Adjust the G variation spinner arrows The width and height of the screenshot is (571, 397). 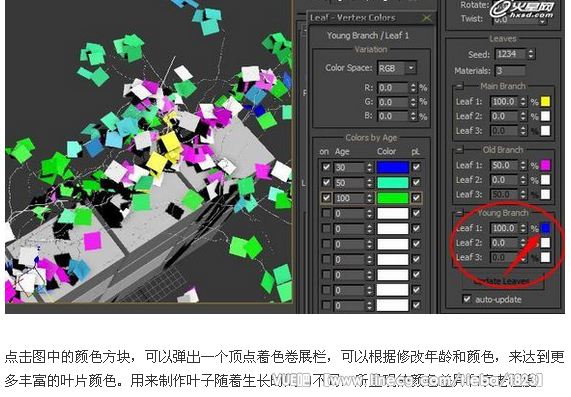coord(413,102)
